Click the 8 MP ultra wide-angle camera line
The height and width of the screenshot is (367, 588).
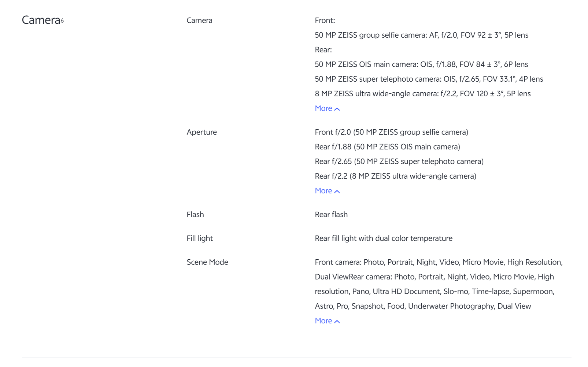pyautogui.click(x=422, y=94)
